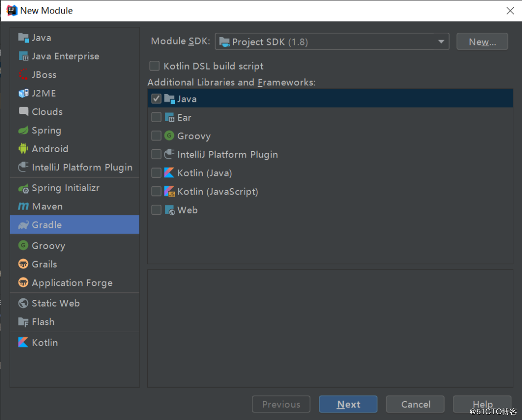Image resolution: width=522 pixels, height=420 pixels.
Task: Click the Java folder icon in Additional Libraries
Action: click(x=170, y=99)
